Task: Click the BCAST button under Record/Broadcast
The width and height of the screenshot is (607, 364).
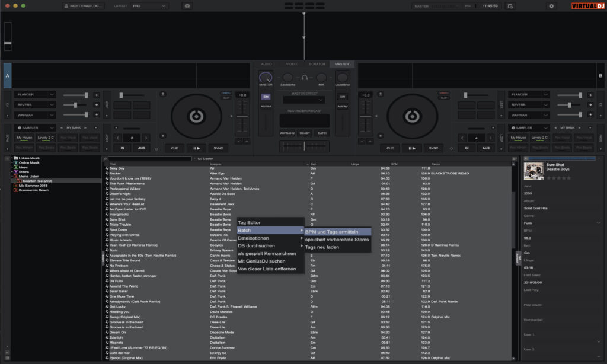Action: [304, 132]
